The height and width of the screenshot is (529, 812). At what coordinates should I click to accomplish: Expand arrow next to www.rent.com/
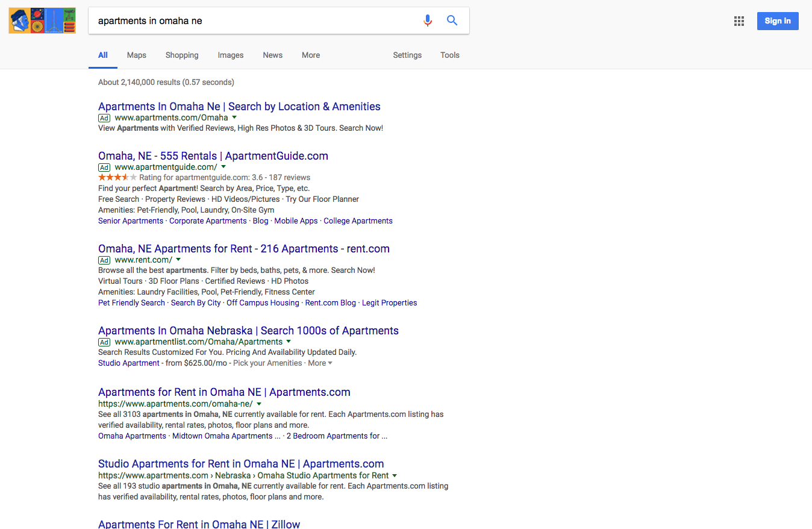pos(178,260)
